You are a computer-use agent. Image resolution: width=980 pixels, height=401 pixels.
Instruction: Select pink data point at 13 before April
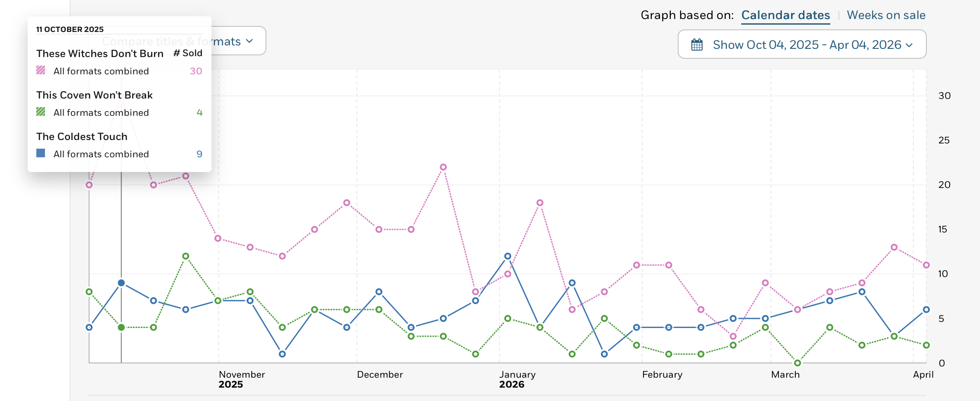(x=894, y=248)
